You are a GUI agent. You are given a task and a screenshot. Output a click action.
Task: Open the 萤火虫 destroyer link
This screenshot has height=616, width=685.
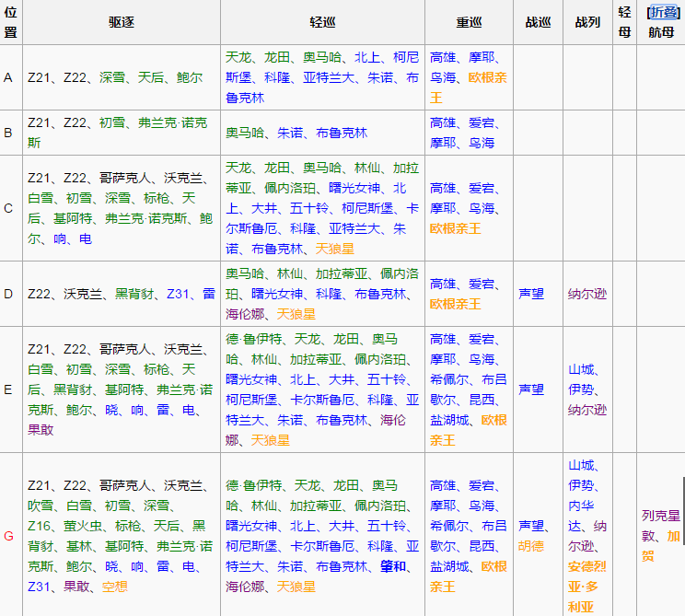tap(80, 526)
